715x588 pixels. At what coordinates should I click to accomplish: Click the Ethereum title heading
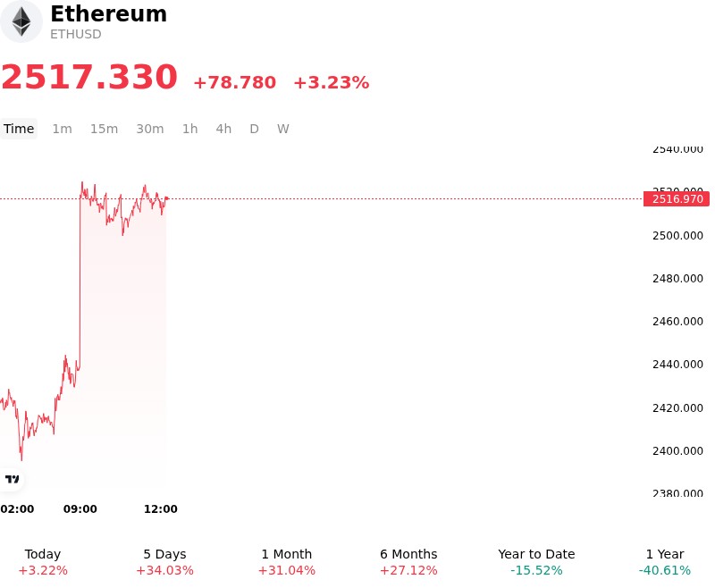(x=108, y=13)
